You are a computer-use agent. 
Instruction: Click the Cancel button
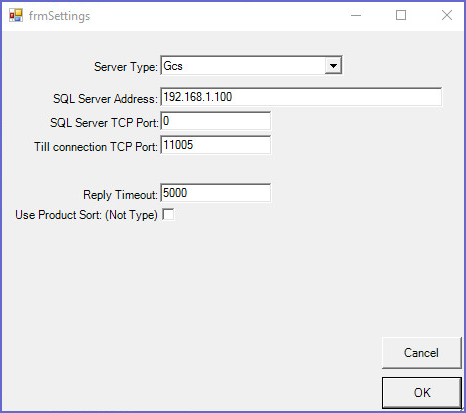click(x=421, y=353)
